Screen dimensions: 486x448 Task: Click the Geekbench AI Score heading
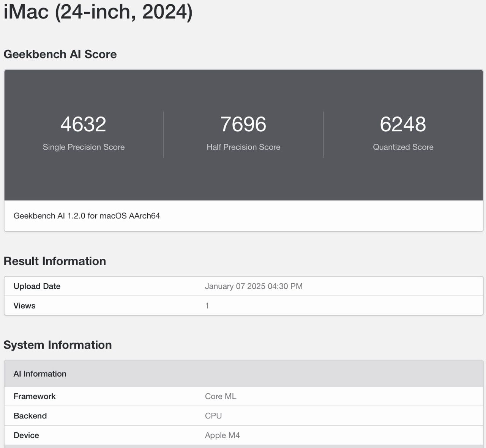coord(60,54)
